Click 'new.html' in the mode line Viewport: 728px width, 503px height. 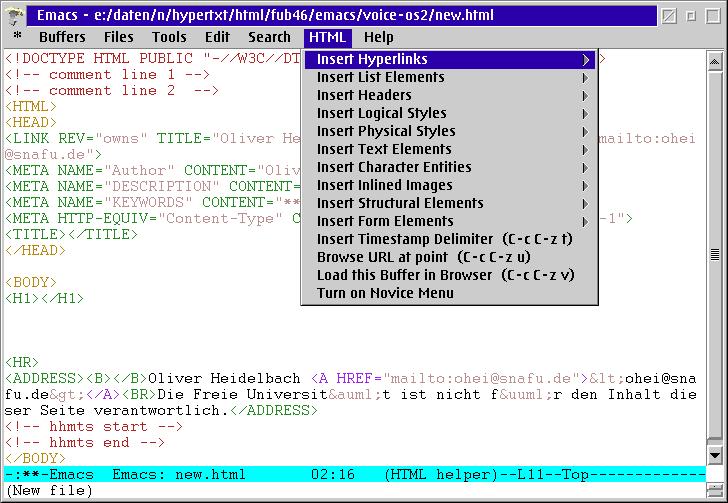pyautogui.click(x=210, y=475)
